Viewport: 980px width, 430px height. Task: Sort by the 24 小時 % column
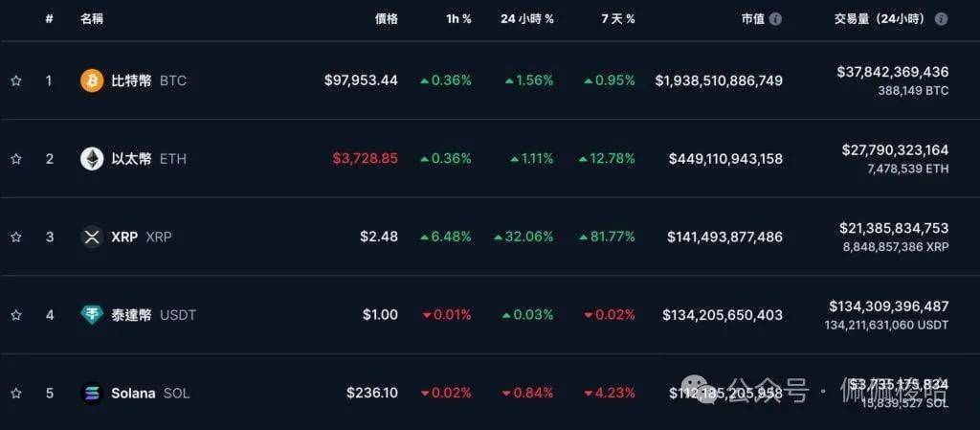[x=526, y=19]
